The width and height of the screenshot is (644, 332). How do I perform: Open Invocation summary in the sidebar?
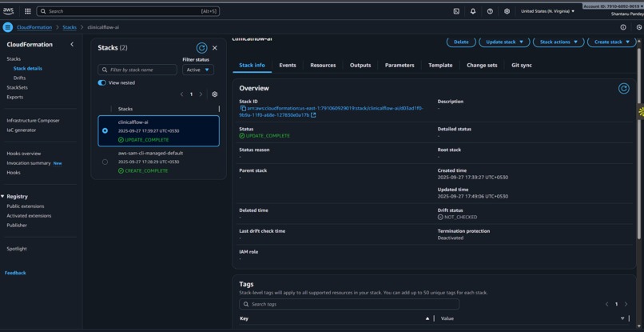[28, 163]
